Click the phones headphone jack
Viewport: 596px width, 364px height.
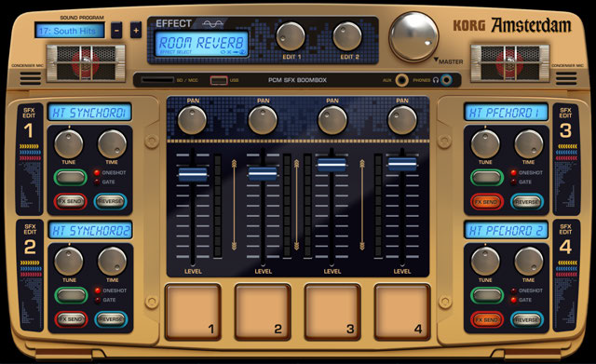pyautogui.click(x=446, y=80)
